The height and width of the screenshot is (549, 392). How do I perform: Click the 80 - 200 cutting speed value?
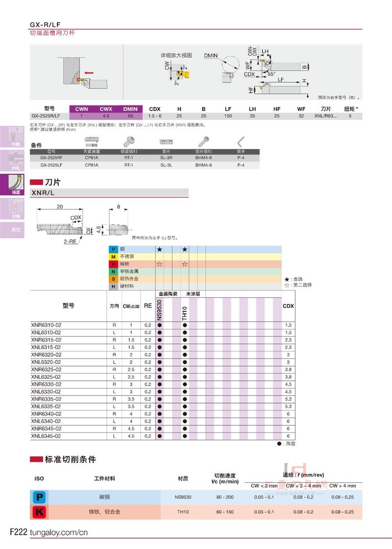point(225,497)
